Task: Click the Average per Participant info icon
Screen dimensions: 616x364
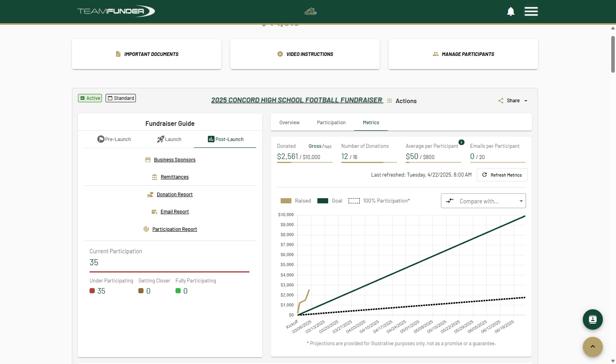Action: (x=461, y=142)
